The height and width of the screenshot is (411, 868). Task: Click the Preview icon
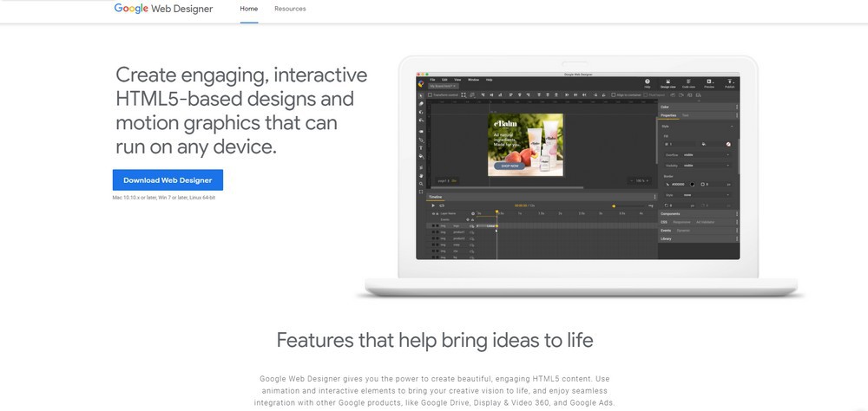[709, 82]
